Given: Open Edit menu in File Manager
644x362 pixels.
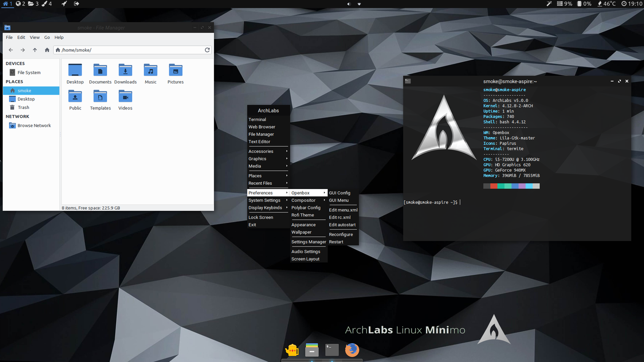Looking at the screenshot, I should (x=21, y=37).
